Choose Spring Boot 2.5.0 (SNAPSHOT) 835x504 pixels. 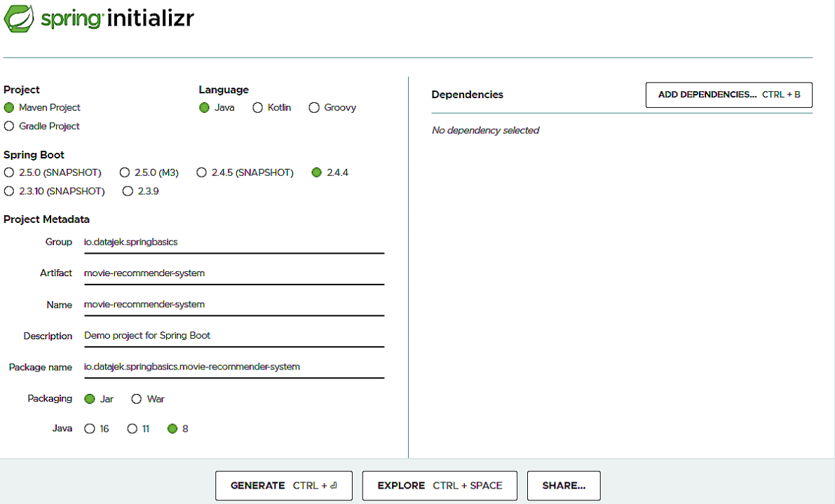pos(9,172)
